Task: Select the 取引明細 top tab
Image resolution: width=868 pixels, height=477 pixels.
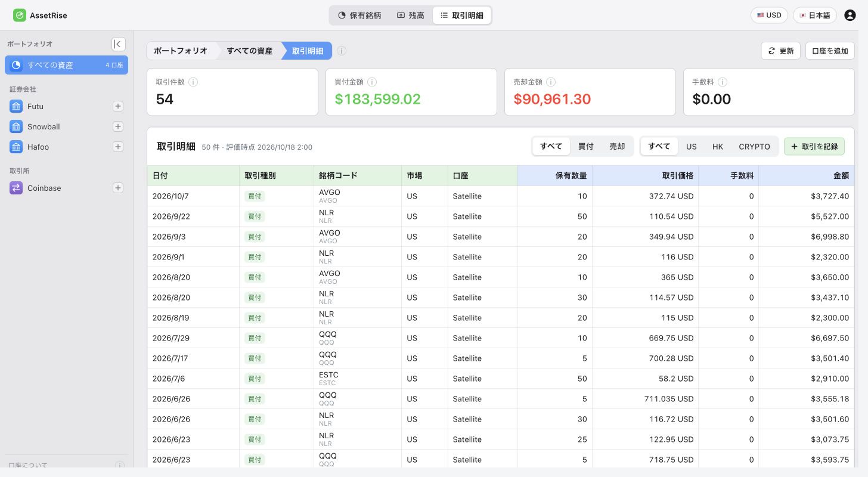Action: [x=462, y=16]
